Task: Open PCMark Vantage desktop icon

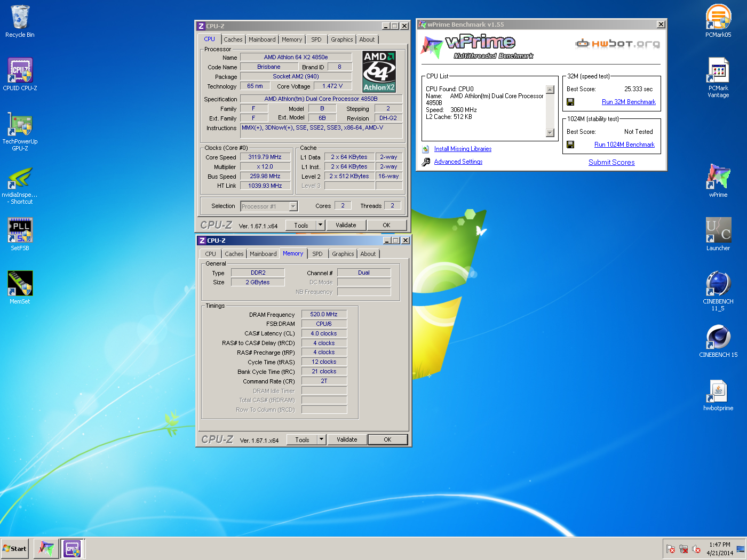Action: [718, 78]
